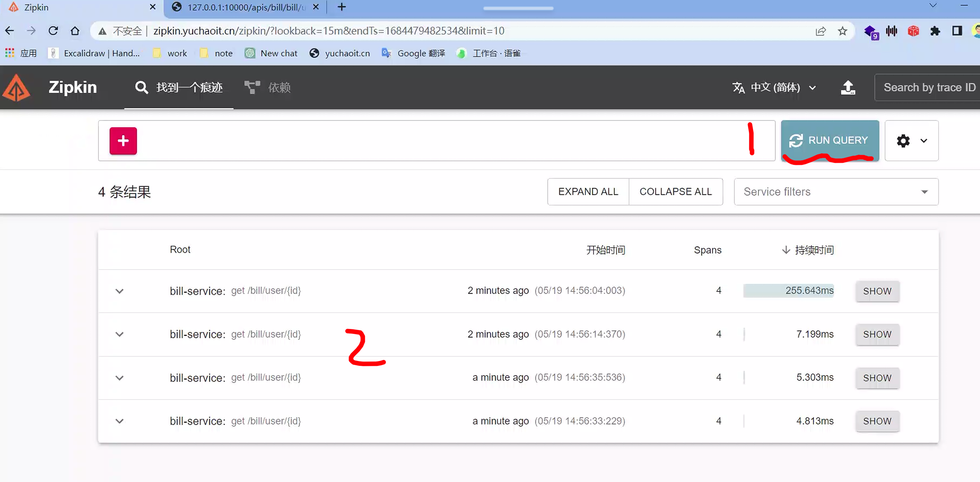Image resolution: width=980 pixels, height=482 pixels.
Task: Click the EXPAND ALL button
Action: [x=588, y=192]
